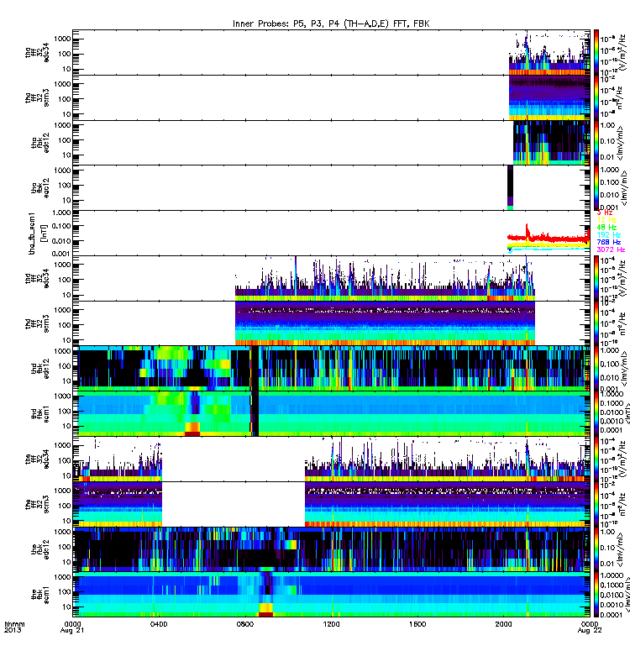Viewport: 630px width, 672px height.
Task: Select the 'tha fbk eac12' axis label
Action: [x=40, y=187]
